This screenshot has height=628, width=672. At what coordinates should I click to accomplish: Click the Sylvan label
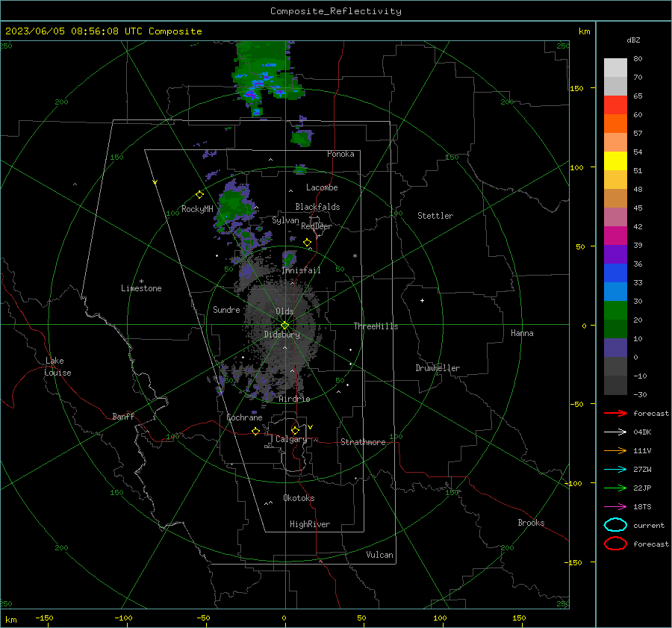tap(285, 220)
